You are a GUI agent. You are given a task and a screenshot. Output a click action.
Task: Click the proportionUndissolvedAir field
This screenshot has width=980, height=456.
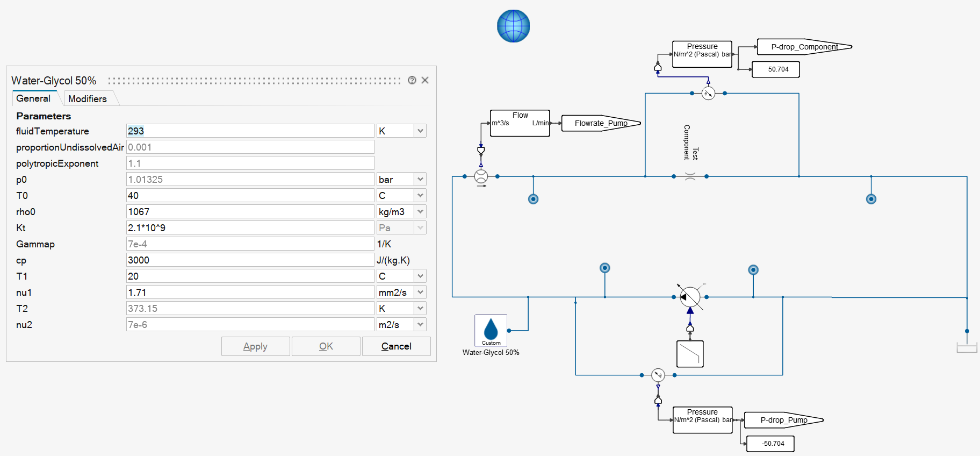tap(250, 147)
